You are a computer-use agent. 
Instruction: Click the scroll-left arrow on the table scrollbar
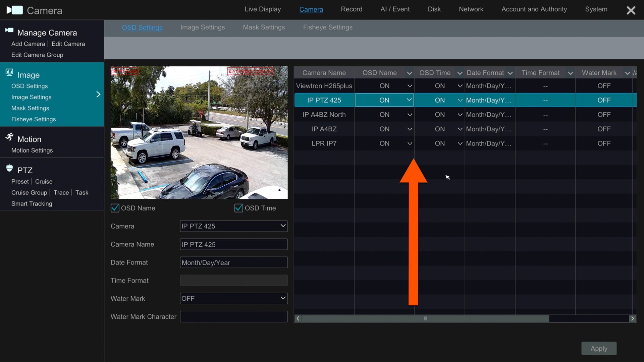pos(298,318)
